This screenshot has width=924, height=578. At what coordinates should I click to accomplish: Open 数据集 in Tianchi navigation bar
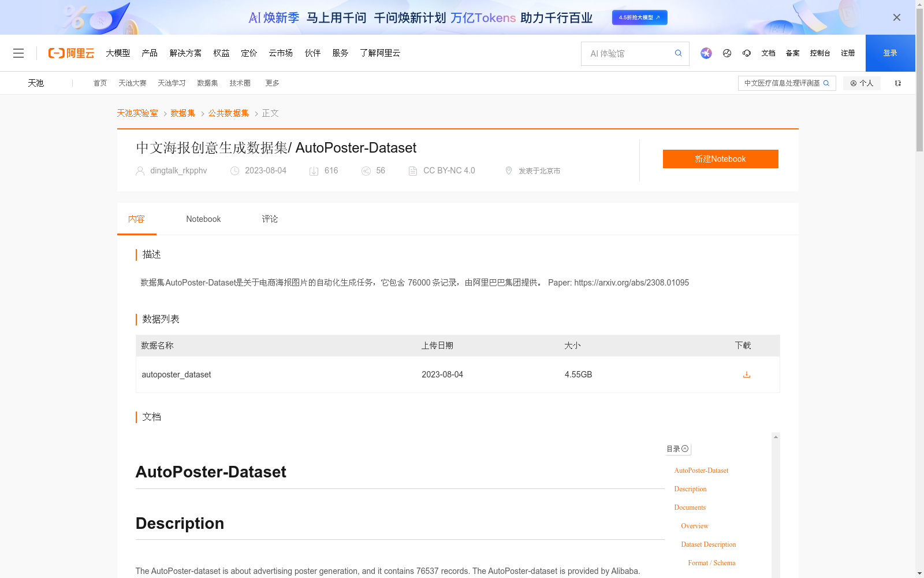click(207, 83)
